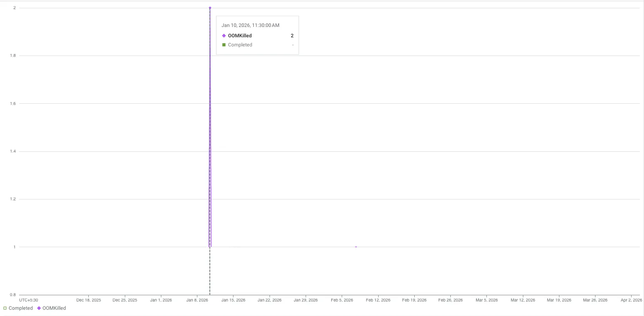Click the 1.8 y-axis value label
Screen dimensions: 644x316
point(13,56)
